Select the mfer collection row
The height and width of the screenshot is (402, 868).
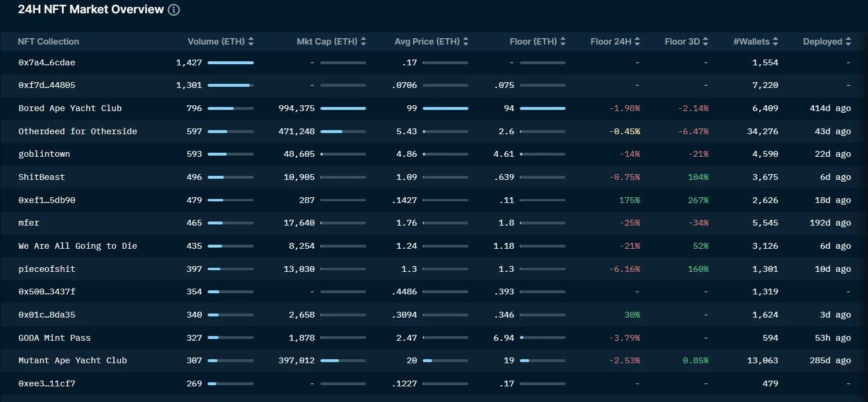(x=29, y=223)
